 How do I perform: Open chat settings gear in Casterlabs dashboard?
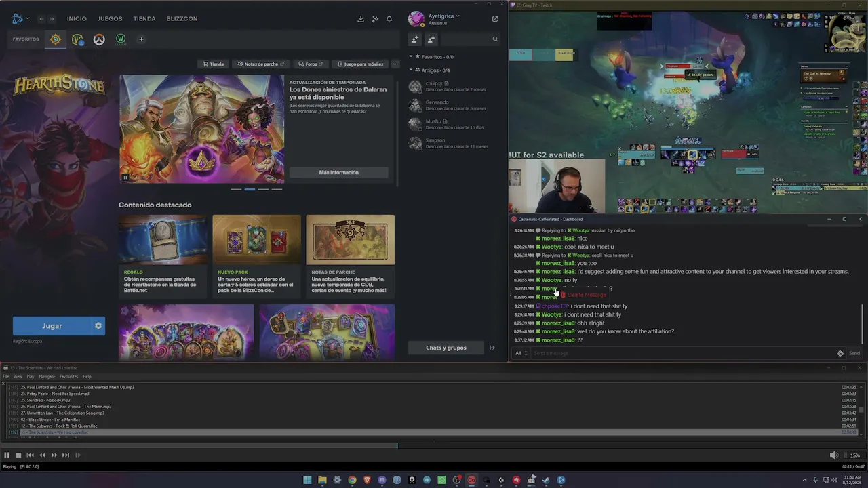coord(840,353)
